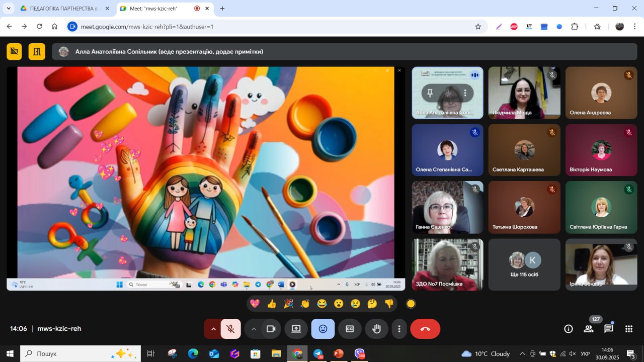Pin Алла Анатоліївна's video tile

tap(430, 93)
